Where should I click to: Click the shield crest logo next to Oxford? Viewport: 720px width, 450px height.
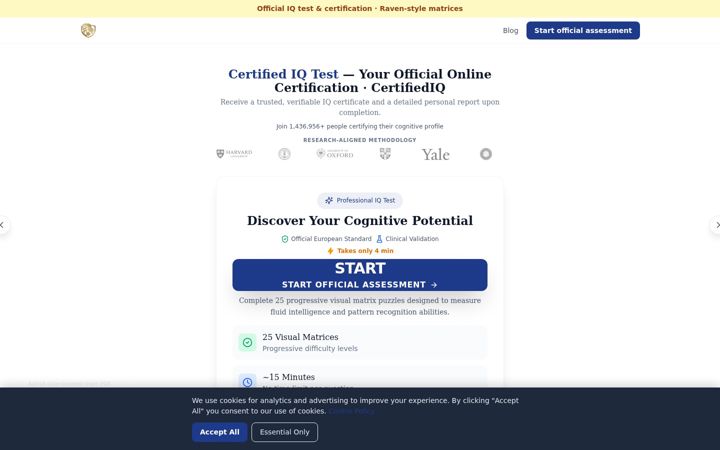(385, 154)
